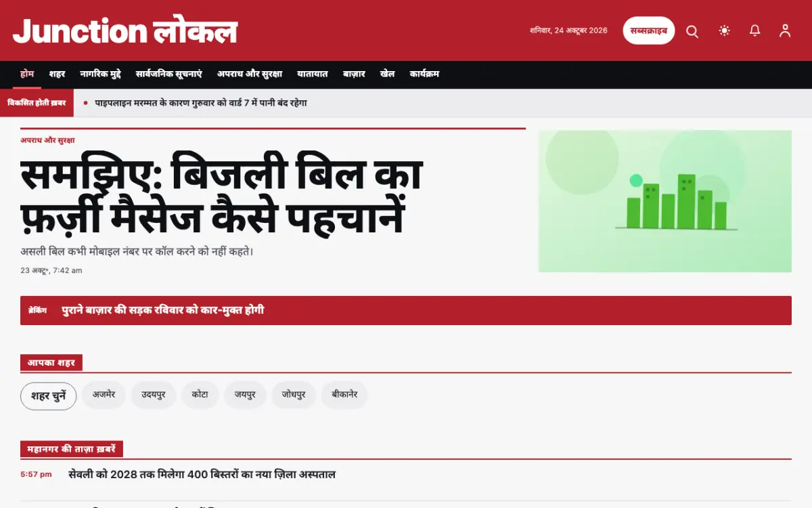Open the पाइपलाइन मरम्मत ticker headline

[x=201, y=103]
